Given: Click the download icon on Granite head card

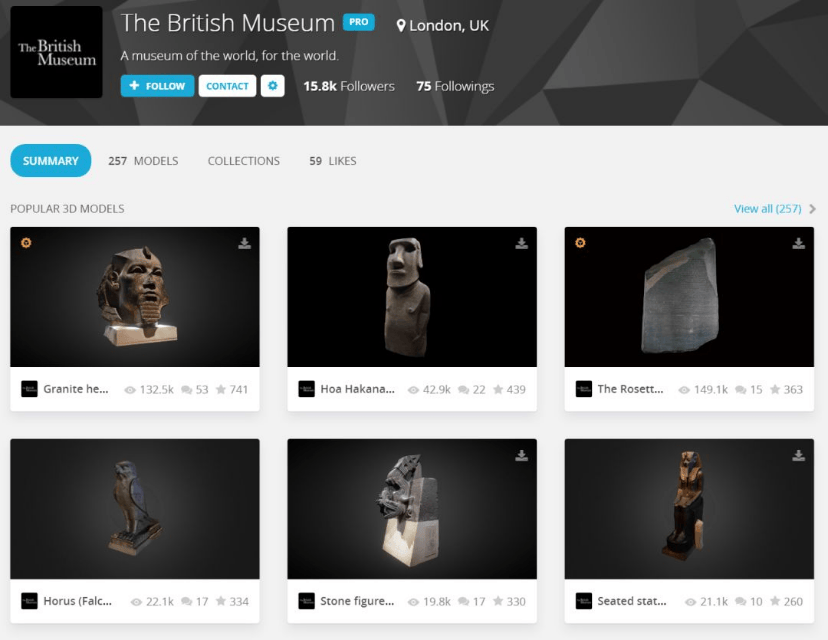Looking at the screenshot, I should coord(244,243).
